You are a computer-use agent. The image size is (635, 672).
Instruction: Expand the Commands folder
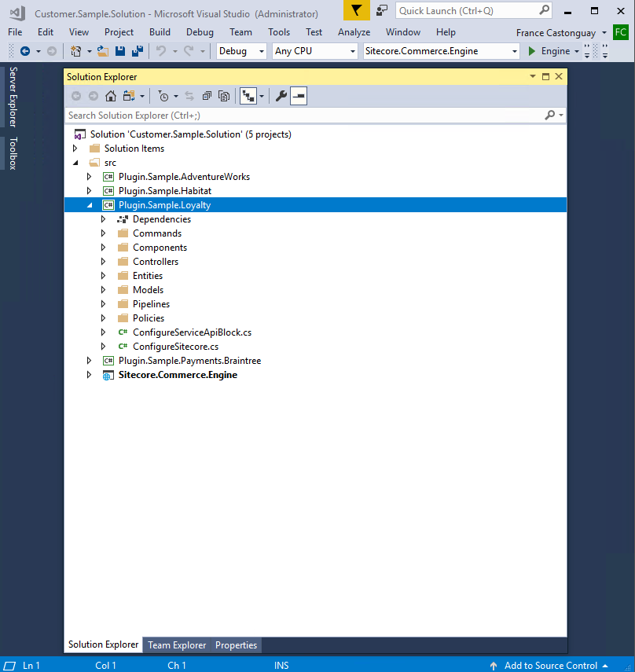(x=103, y=233)
